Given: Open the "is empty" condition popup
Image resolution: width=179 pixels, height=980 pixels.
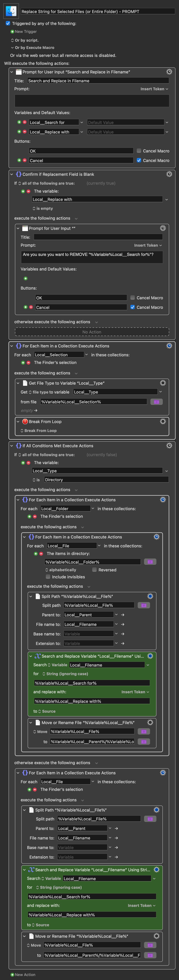Looking at the screenshot, I should tap(43, 209).
